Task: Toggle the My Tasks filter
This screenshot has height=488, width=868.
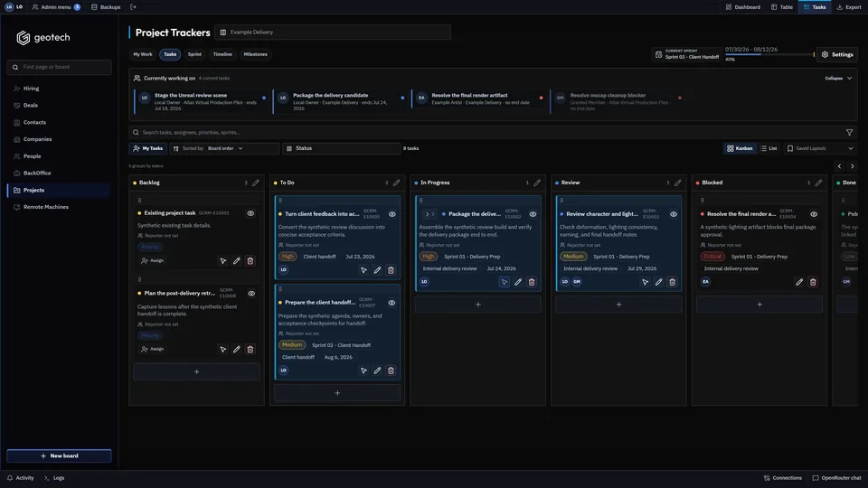Action: pos(147,148)
